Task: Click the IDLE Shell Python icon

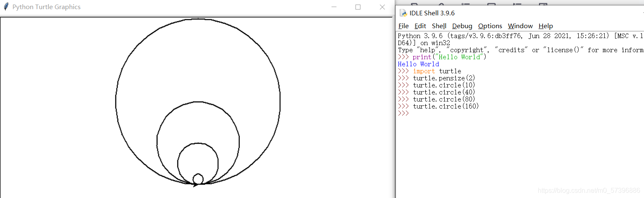Action: click(x=403, y=13)
